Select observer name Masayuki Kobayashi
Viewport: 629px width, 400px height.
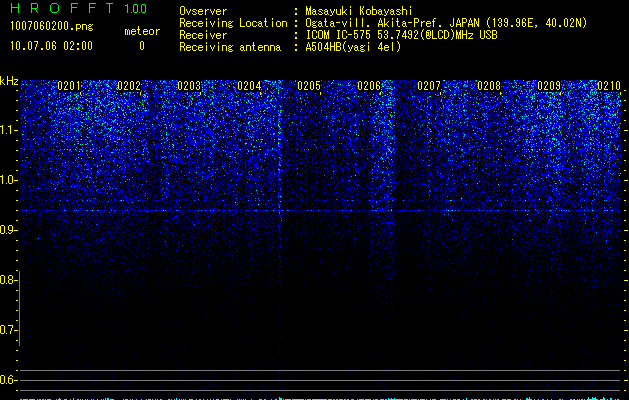click(359, 11)
